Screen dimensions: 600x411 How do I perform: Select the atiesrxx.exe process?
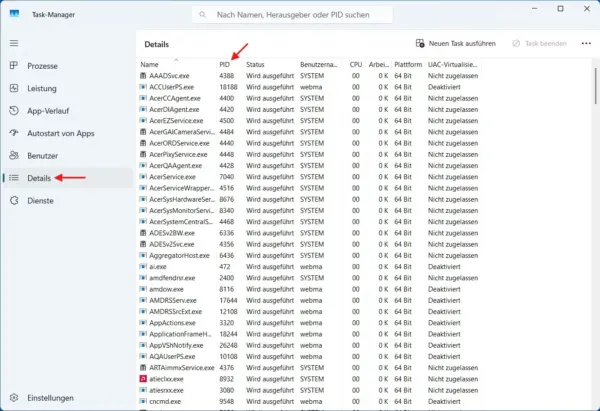309,390
